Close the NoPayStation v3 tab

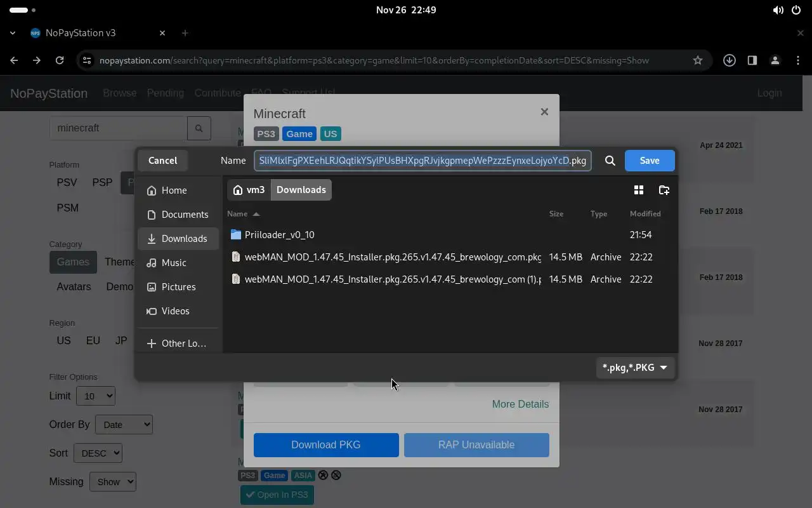pyautogui.click(x=162, y=33)
